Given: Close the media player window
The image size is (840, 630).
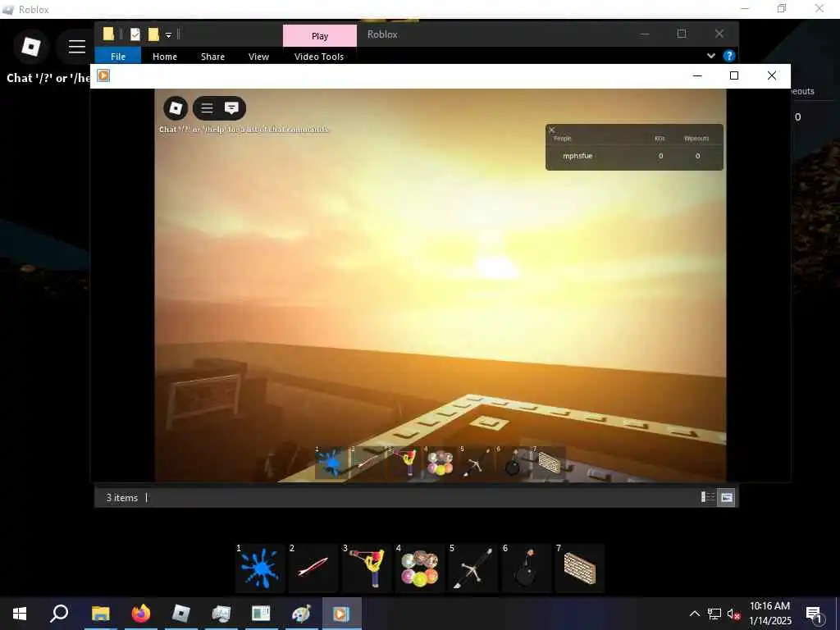Looking at the screenshot, I should point(771,75).
